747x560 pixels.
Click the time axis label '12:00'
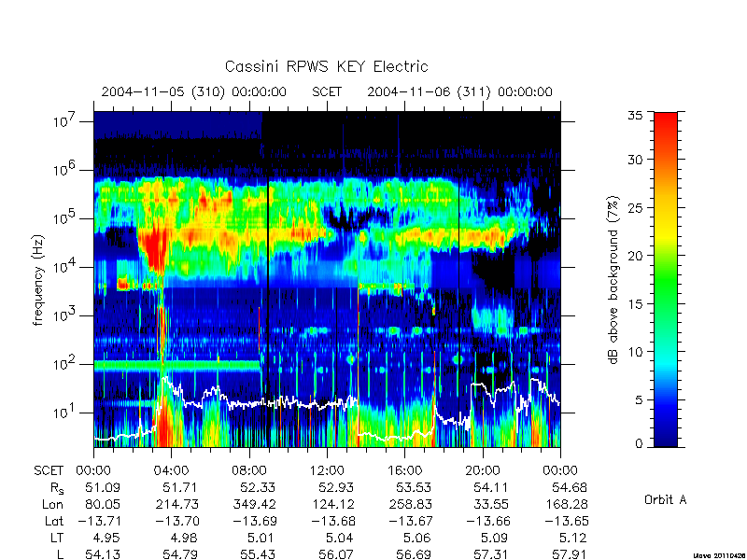(x=326, y=470)
